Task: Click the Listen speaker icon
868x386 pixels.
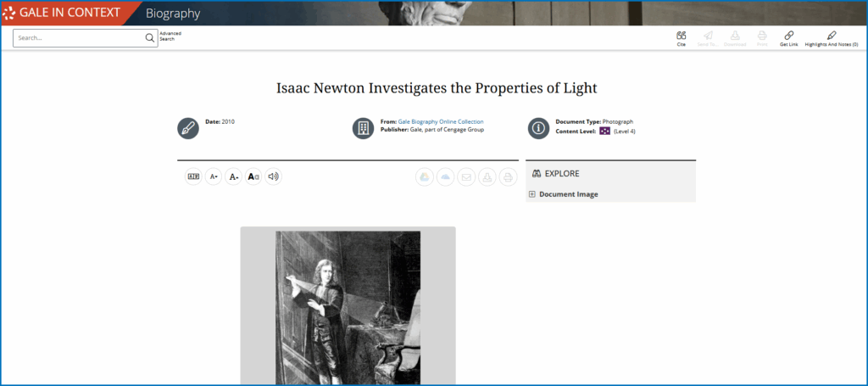Action: [x=273, y=176]
